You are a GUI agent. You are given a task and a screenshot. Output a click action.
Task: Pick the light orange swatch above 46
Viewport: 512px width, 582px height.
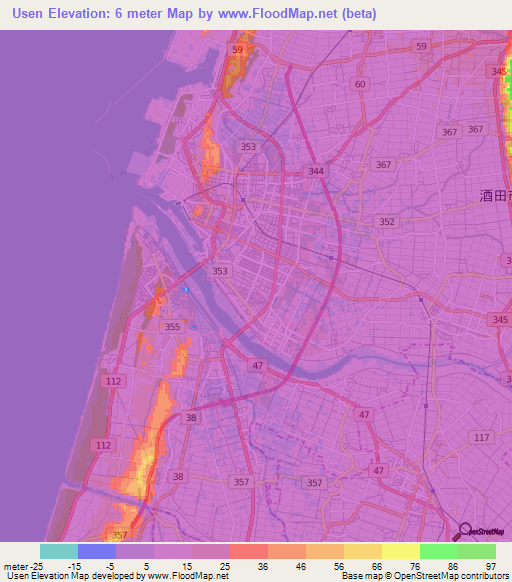pyautogui.click(x=325, y=551)
